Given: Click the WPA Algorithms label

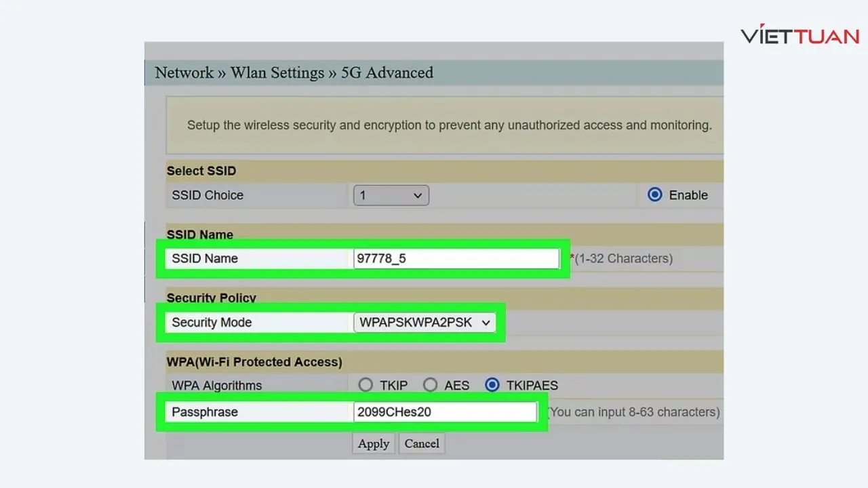Looking at the screenshot, I should coord(216,386).
